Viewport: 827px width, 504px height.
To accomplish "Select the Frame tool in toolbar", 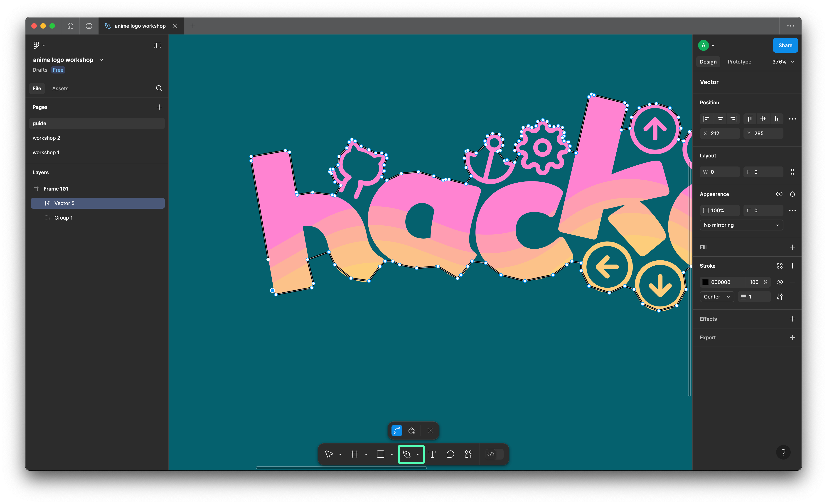I will click(x=355, y=454).
